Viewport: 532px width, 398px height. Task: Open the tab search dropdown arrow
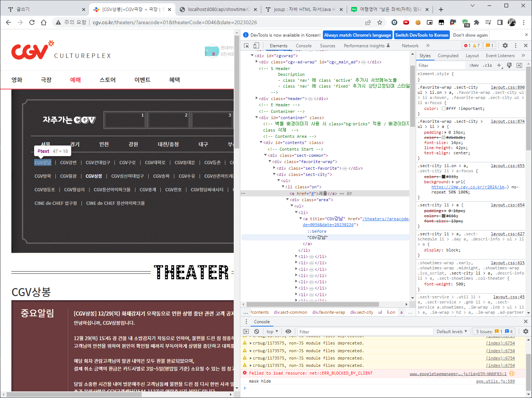tap(473, 5)
